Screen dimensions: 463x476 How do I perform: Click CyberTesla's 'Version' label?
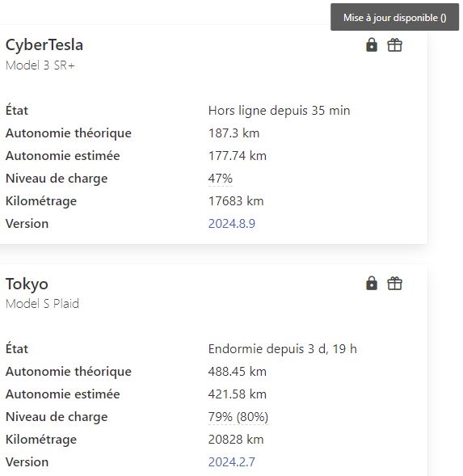27,224
